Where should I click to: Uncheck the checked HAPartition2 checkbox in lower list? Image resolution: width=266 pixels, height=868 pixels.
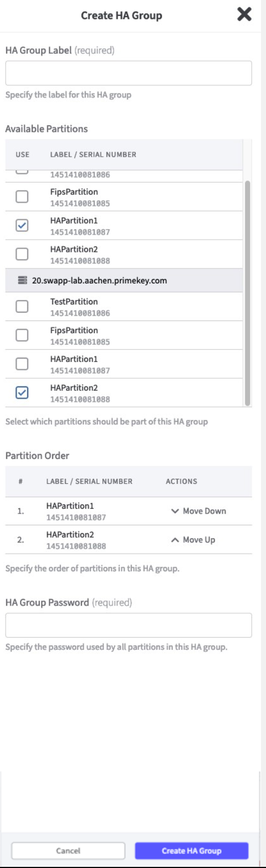tap(22, 393)
